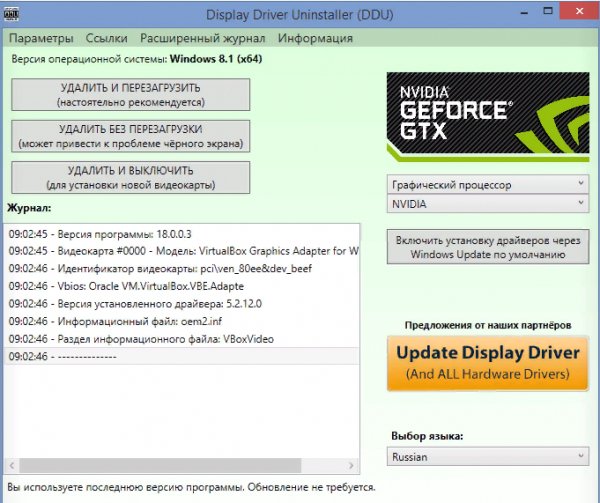600x503 pixels.
Task: Click the Windows 8.1 (x64) OS version text
Action: [216, 59]
